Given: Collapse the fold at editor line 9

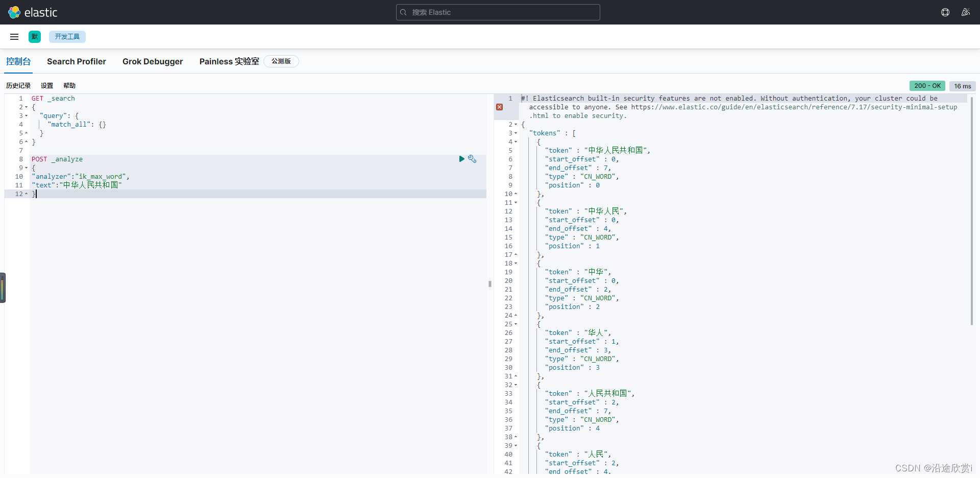Looking at the screenshot, I should coord(27,168).
